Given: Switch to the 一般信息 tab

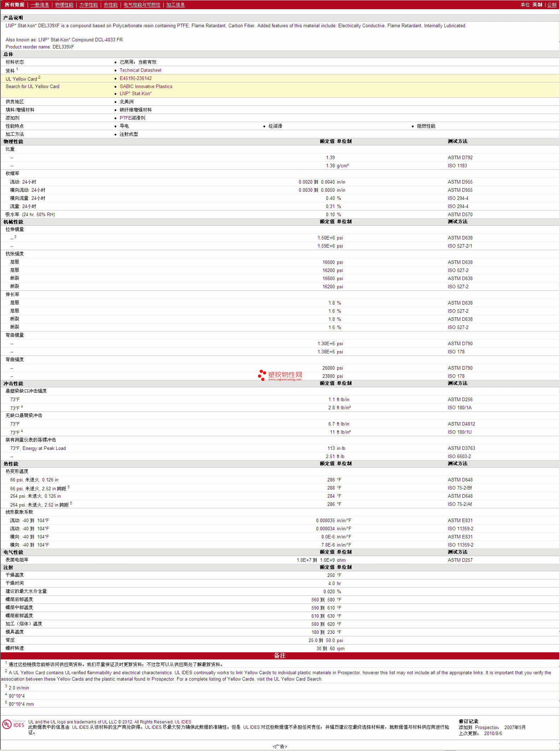Looking at the screenshot, I should click(x=40, y=5).
